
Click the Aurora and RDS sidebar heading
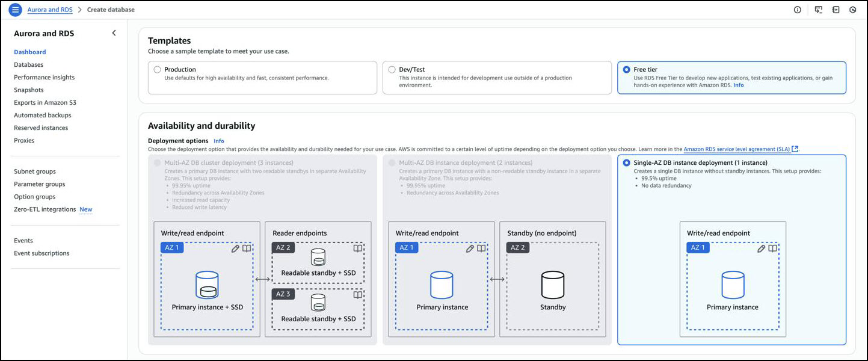(x=44, y=34)
